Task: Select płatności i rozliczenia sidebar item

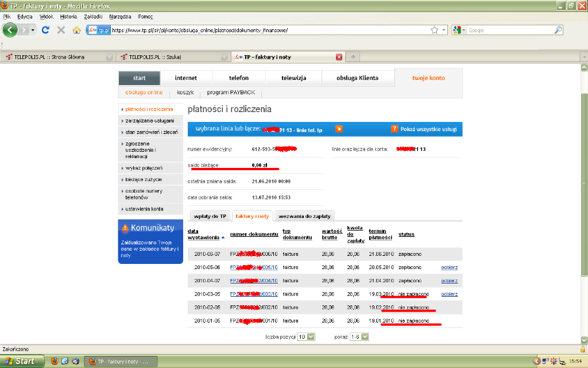Action: (150, 109)
